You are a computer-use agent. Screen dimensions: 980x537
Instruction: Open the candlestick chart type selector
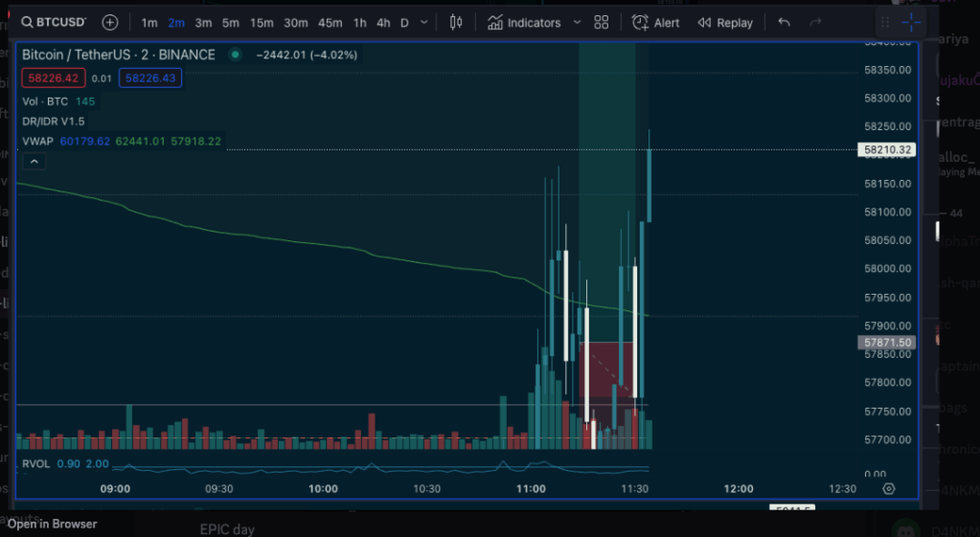point(456,22)
